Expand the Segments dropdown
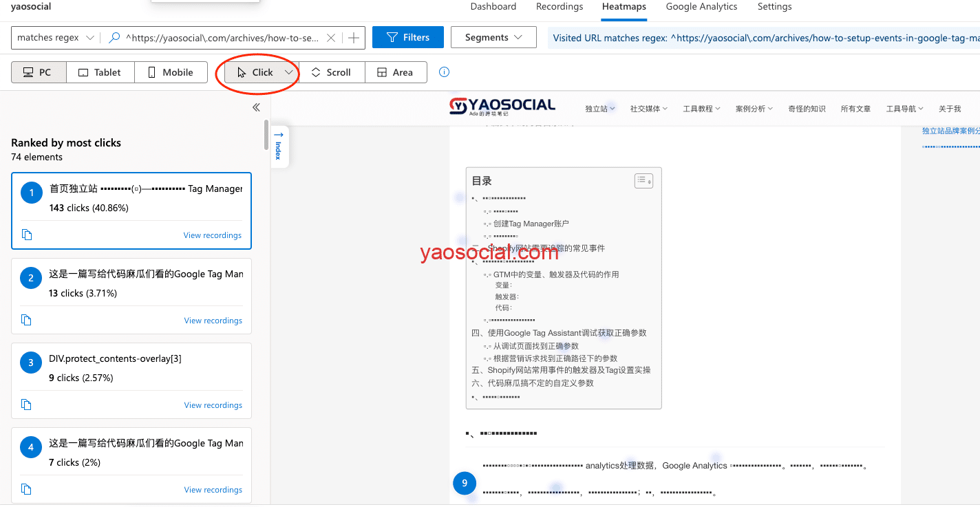This screenshot has height=507, width=980. click(x=493, y=38)
